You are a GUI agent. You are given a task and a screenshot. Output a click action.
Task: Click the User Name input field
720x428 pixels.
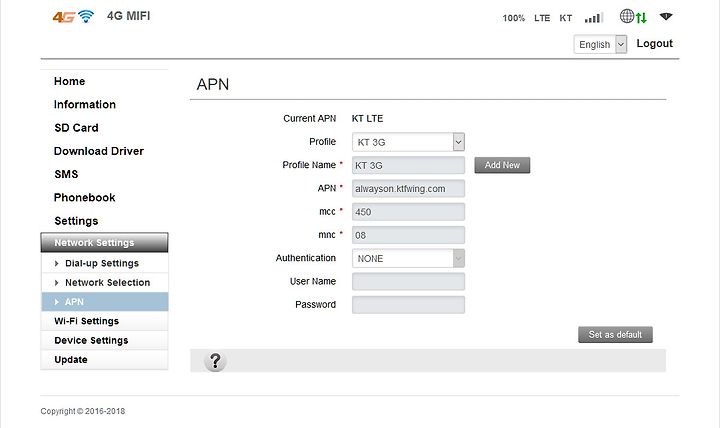pos(408,282)
